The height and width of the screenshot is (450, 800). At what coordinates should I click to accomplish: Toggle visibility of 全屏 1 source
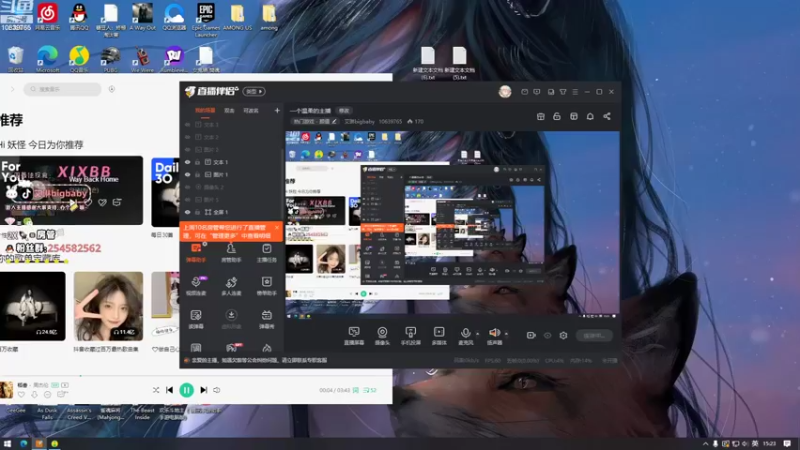tap(187, 212)
